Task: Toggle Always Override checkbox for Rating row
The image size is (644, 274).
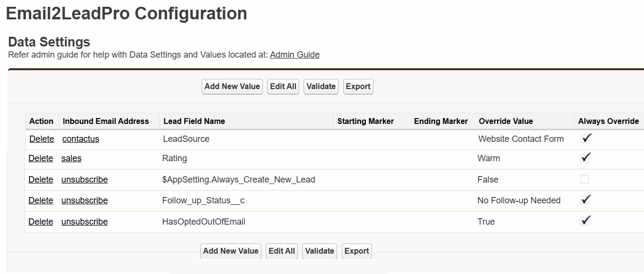Action: pos(585,158)
